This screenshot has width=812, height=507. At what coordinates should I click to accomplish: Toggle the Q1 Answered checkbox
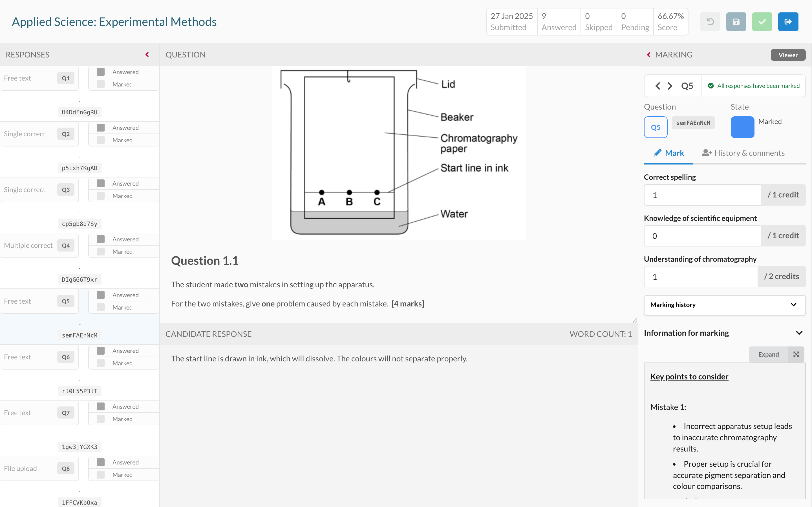[101, 72]
